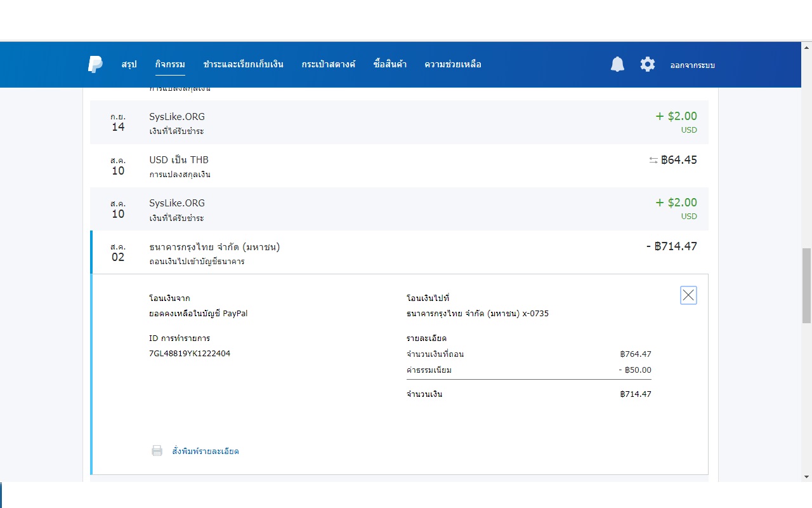
Task: Close the transaction details panel
Action: [688, 295]
